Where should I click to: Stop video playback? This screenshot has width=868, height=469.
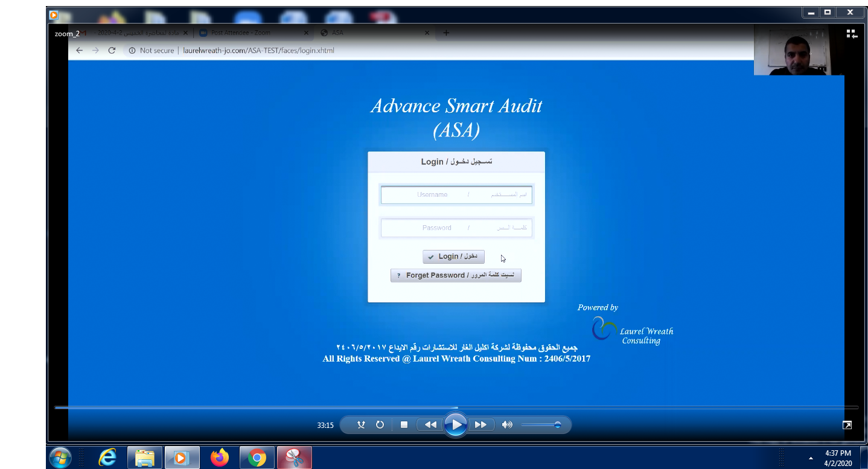404,425
